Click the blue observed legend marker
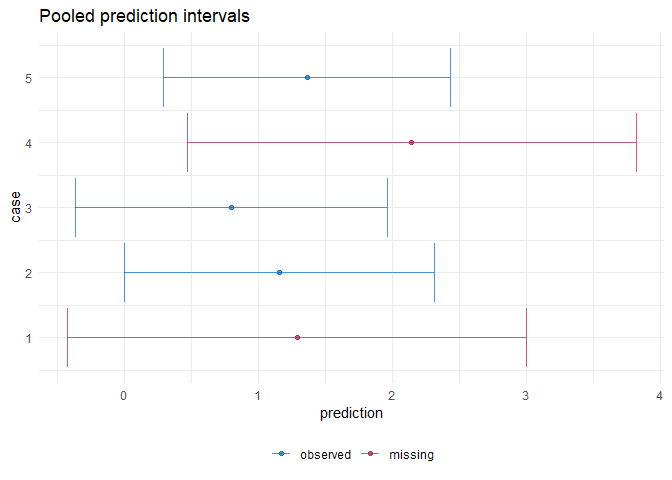Viewport: 672px width, 480px height. point(282,454)
